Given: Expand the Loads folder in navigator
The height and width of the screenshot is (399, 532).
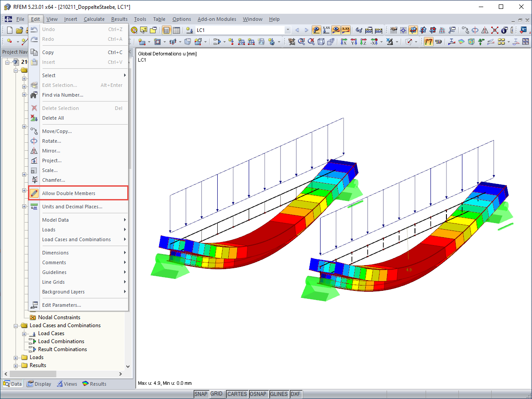Looking at the screenshot, I should pyautogui.click(x=16, y=357).
